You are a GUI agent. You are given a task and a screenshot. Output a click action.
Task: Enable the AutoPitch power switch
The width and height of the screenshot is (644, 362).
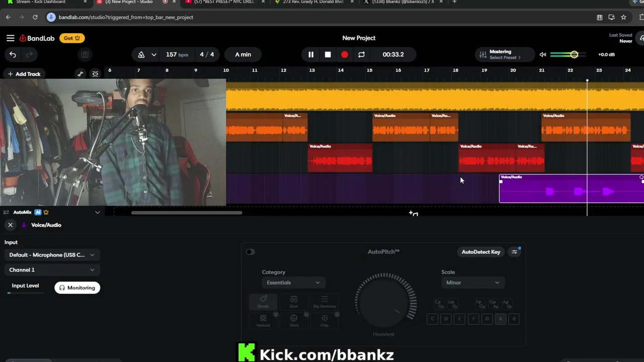(250, 252)
